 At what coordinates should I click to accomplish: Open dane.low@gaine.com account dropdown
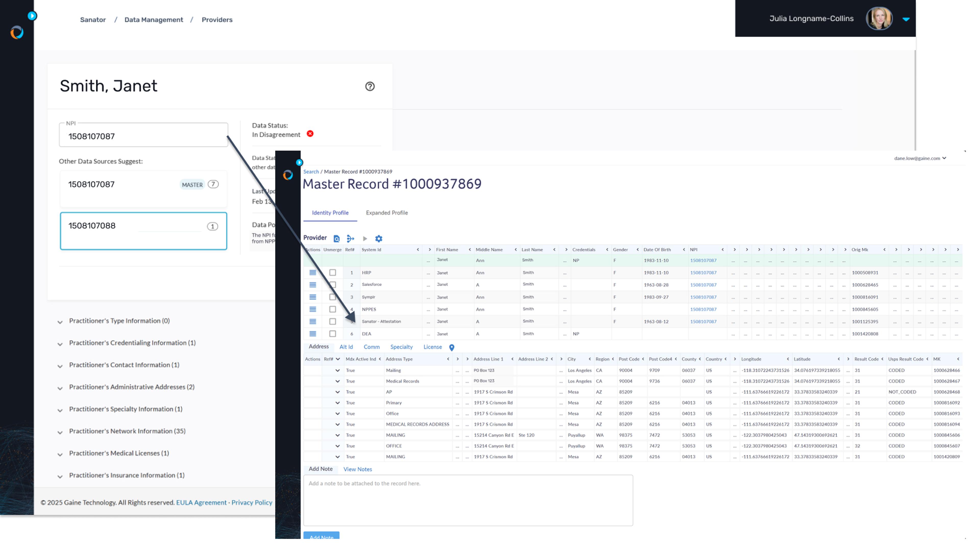(x=920, y=158)
